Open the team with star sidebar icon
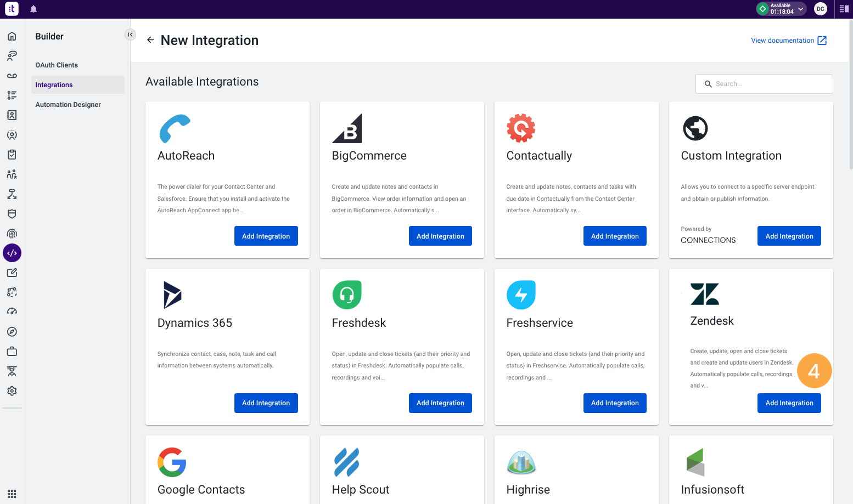853x504 pixels. 12,174
